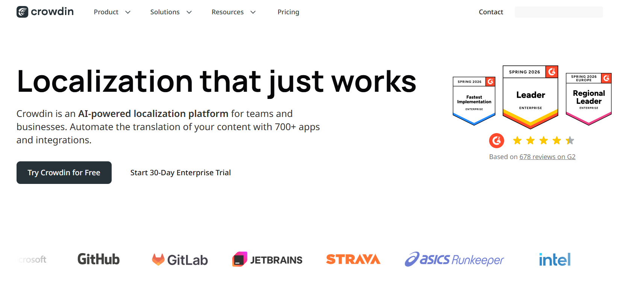This screenshot has height=305, width=644.
Task: Expand the Product dropdown chevron
Action: (128, 12)
